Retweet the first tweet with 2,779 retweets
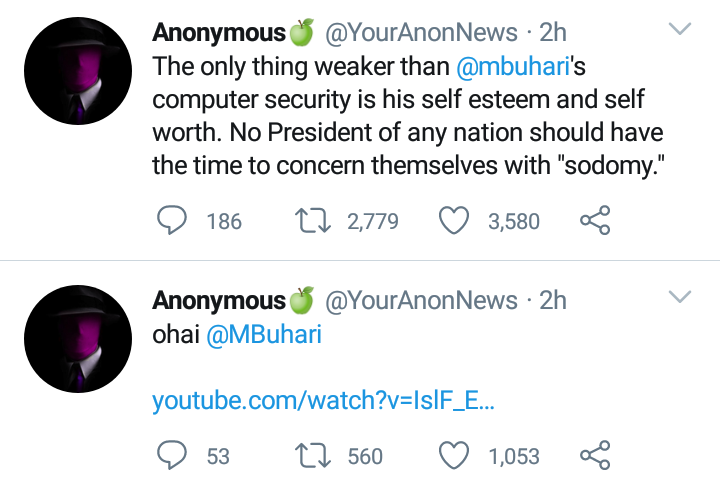Viewport: 720px width, 490px height. point(314,221)
